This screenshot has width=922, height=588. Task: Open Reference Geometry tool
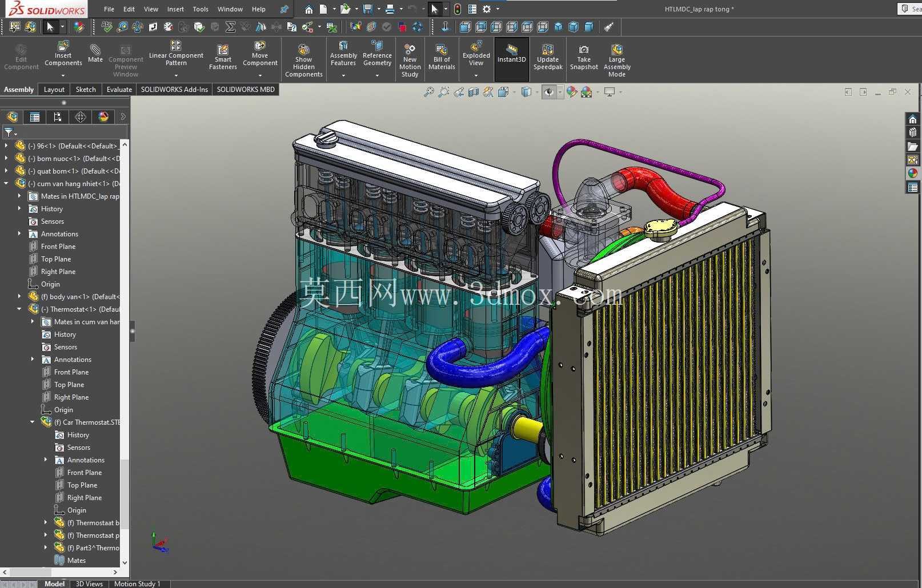(x=377, y=54)
